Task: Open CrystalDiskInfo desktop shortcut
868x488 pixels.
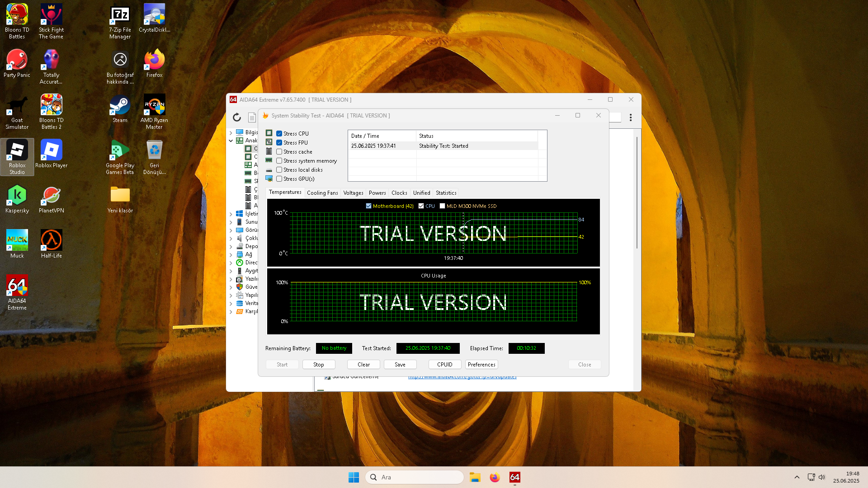Action: click(x=154, y=18)
